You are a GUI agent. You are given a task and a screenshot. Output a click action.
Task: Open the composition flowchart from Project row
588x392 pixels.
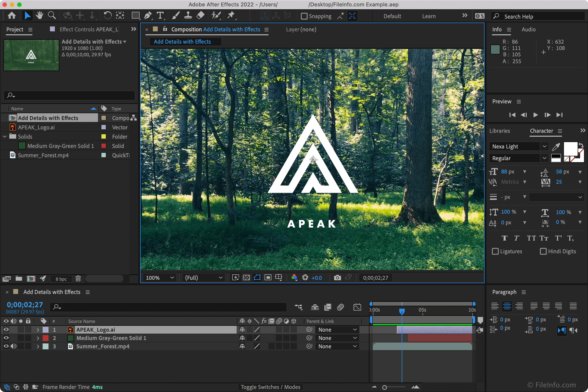134,118
